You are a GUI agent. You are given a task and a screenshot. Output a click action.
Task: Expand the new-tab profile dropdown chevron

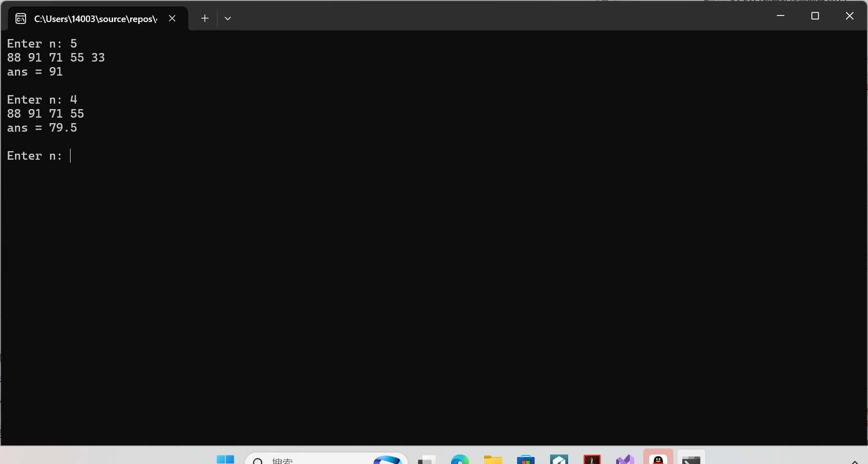point(228,19)
